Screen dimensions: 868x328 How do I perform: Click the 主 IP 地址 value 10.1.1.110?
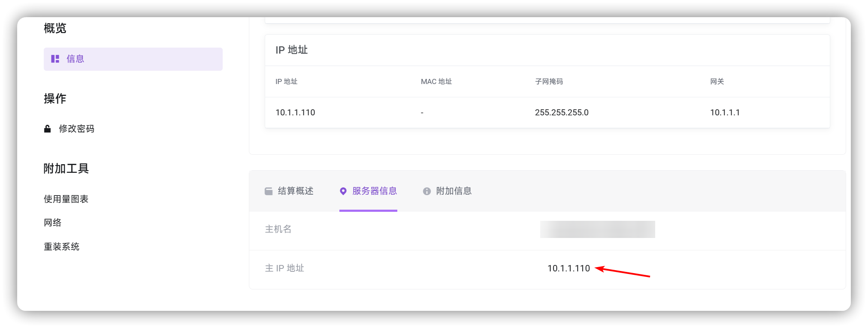coord(569,268)
